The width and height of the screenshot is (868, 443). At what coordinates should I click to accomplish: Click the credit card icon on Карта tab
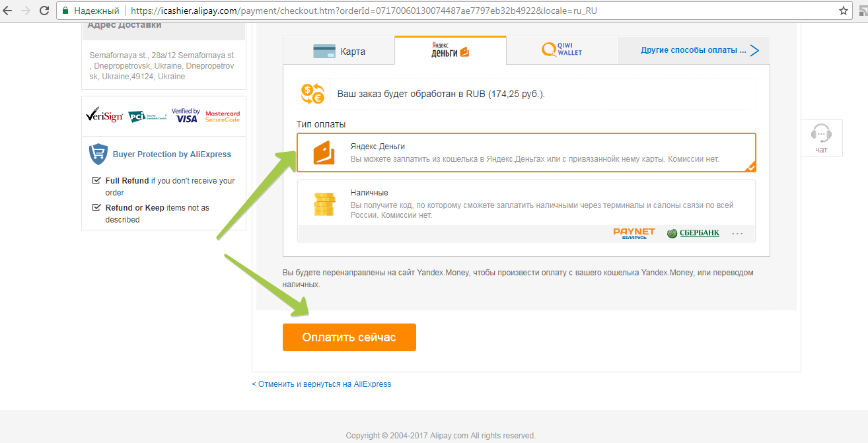324,51
